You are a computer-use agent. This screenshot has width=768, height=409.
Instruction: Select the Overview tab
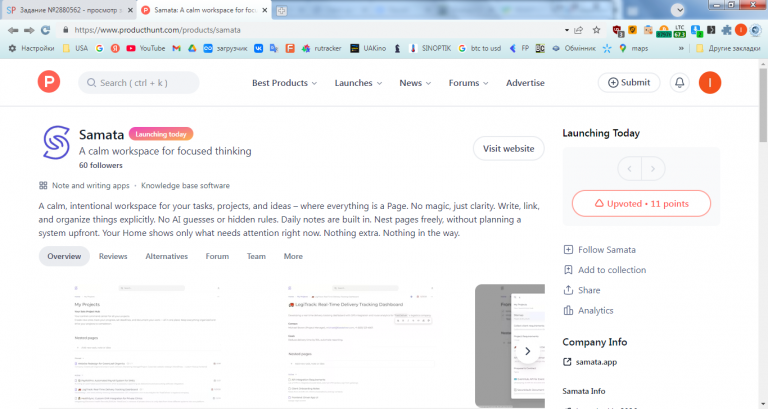point(64,256)
